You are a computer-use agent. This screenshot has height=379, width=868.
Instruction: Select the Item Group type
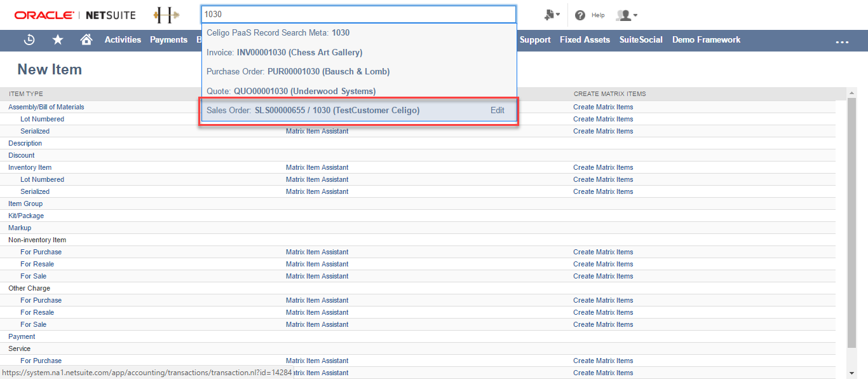click(x=25, y=203)
